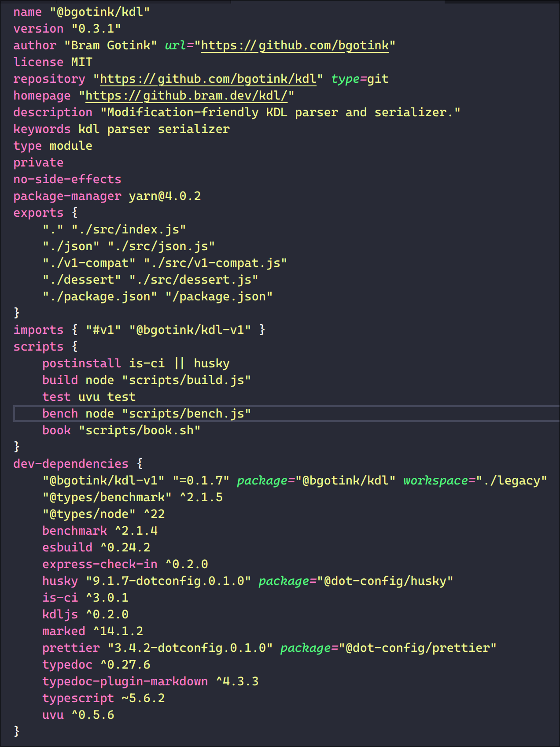Click the "scripts" block name
Screen dimensions: 560x747
[38, 347]
